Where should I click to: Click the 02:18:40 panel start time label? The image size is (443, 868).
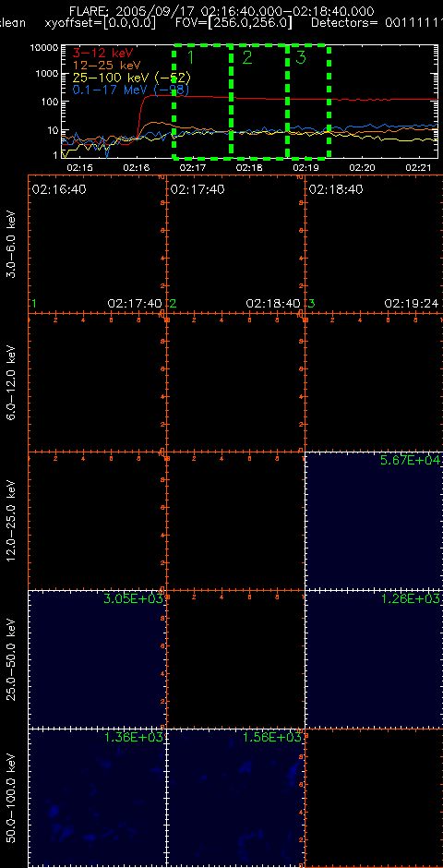(x=336, y=189)
